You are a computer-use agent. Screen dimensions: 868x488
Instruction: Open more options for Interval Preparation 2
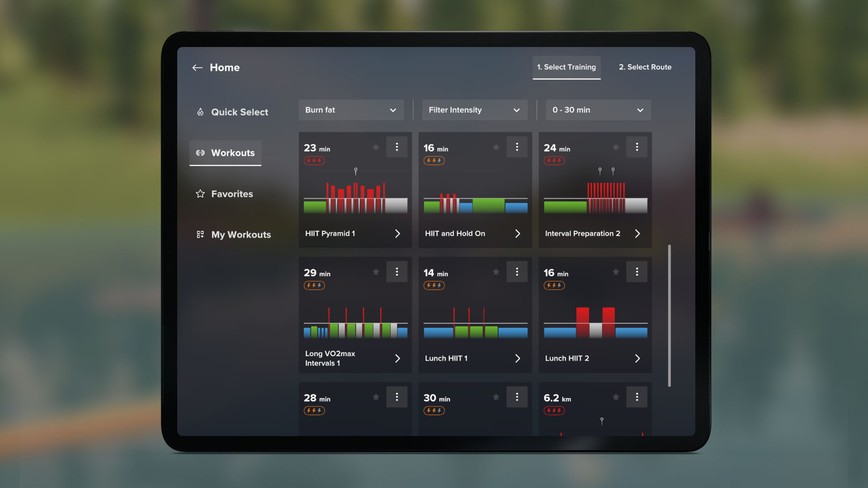point(637,147)
